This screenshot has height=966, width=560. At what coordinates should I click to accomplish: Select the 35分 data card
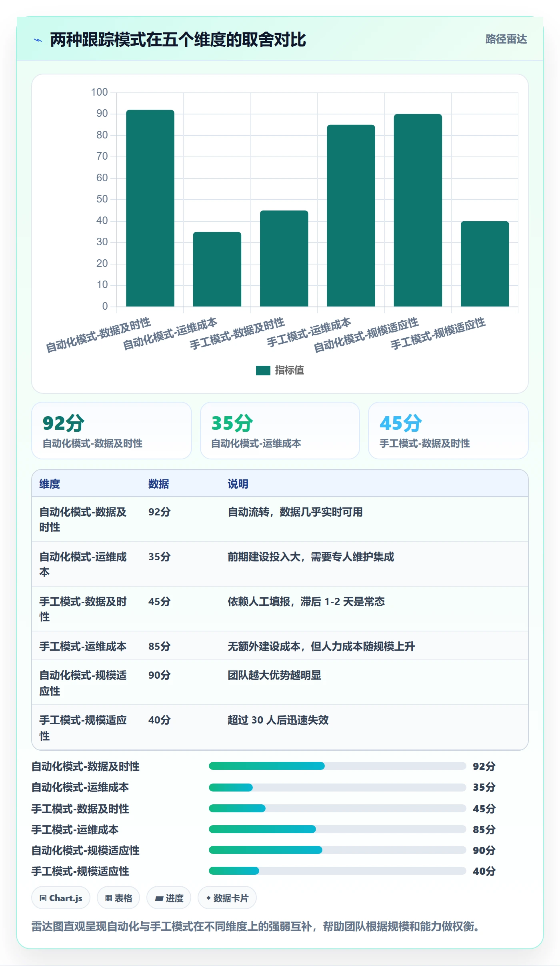tap(280, 431)
